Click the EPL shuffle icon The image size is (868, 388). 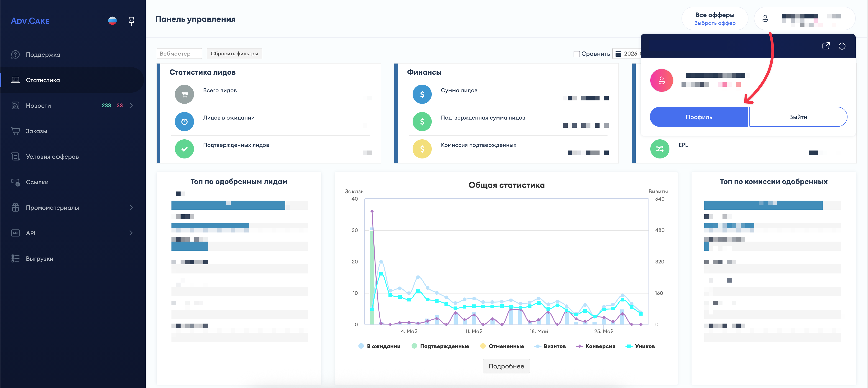pyautogui.click(x=660, y=149)
